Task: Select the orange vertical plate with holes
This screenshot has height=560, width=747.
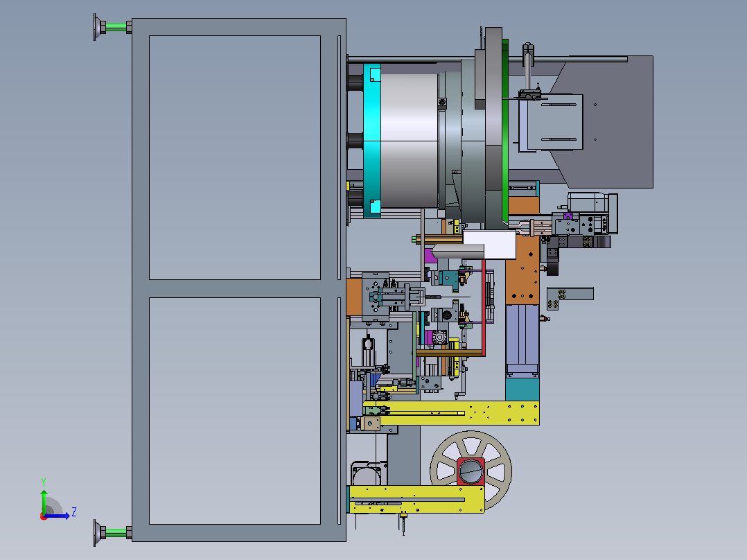Action: [522, 270]
